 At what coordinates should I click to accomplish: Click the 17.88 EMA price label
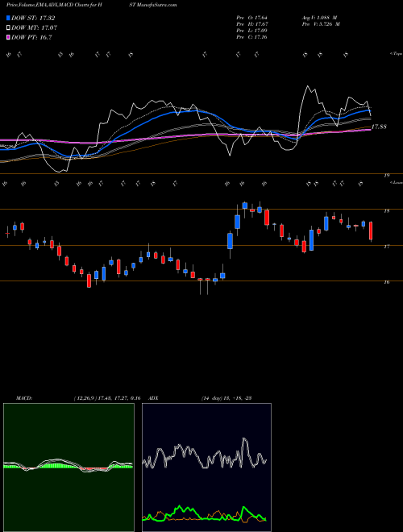(x=379, y=127)
